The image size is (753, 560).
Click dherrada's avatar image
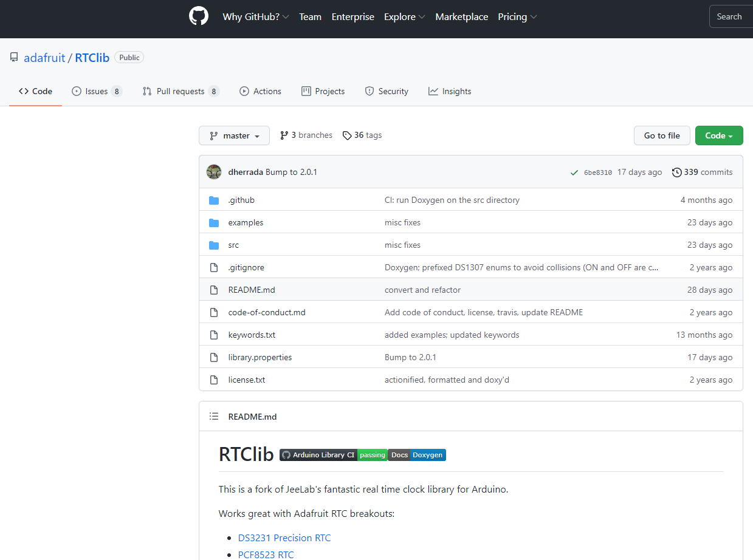click(x=214, y=172)
